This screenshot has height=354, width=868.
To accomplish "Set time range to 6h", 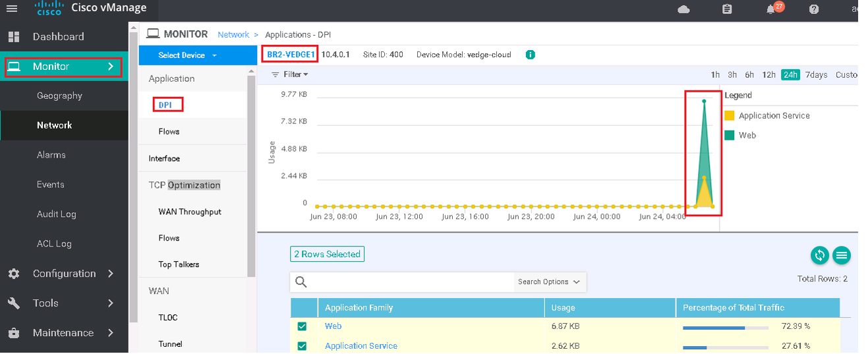I will tap(749, 75).
